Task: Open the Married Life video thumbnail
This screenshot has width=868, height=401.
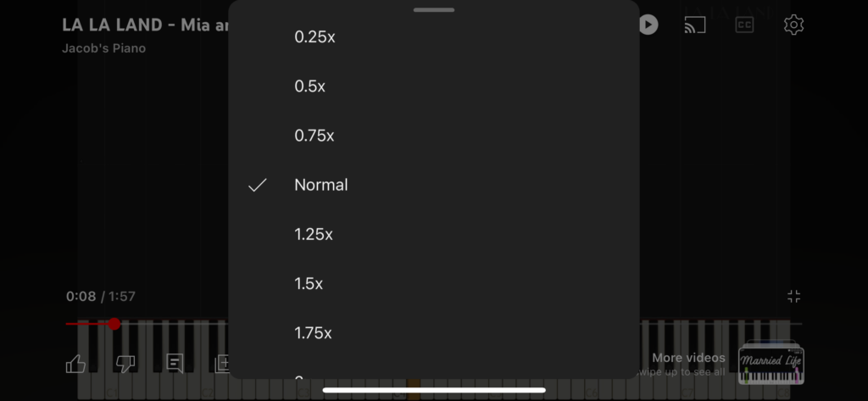Action: coord(771,364)
